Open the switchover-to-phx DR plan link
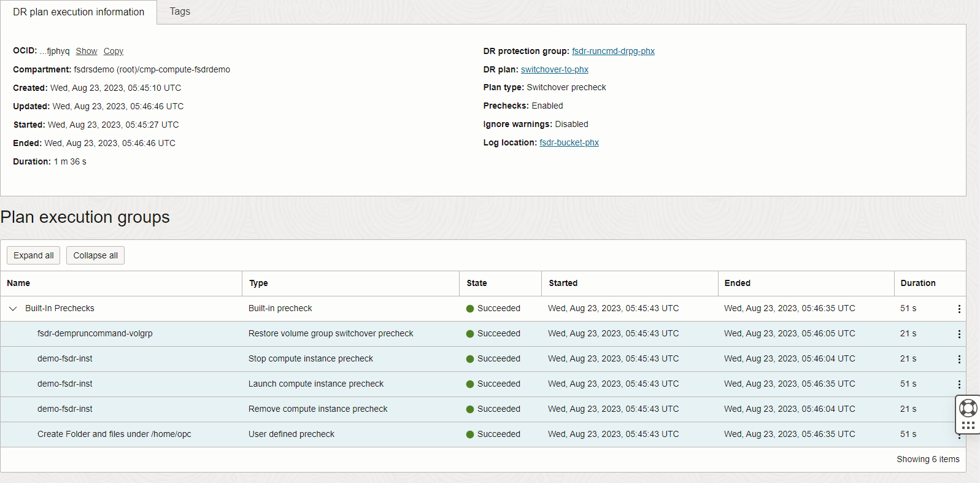Image resolution: width=980 pixels, height=483 pixels. click(x=555, y=69)
